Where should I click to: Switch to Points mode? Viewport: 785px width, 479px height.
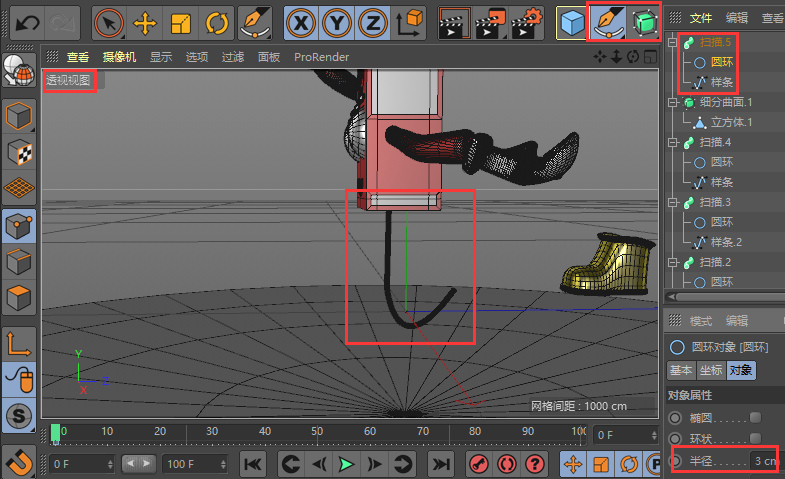19,226
